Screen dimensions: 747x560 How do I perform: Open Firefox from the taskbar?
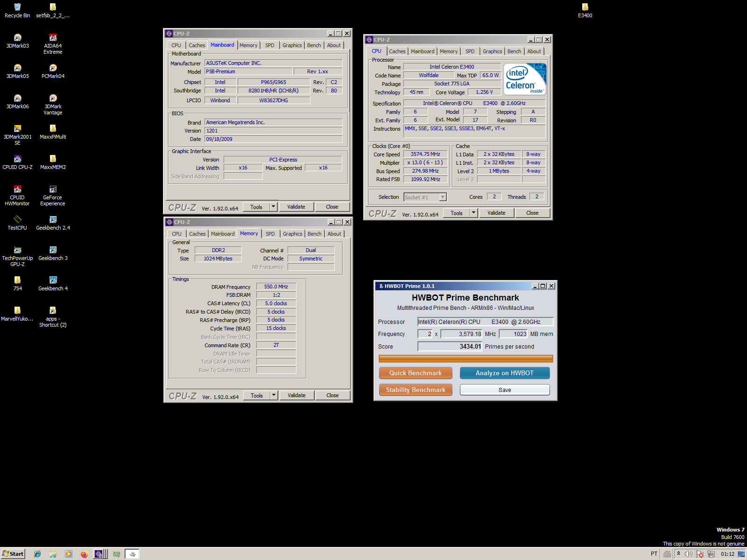click(x=84, y=554)
